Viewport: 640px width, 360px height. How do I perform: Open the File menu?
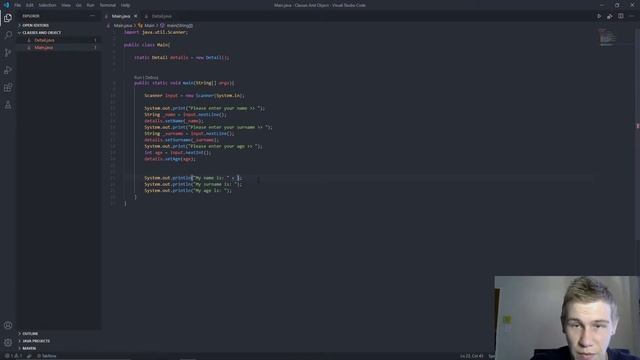click(18, 5)
